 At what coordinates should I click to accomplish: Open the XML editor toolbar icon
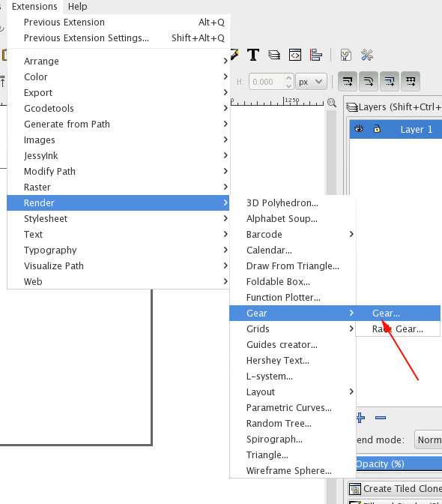[295, 55]
